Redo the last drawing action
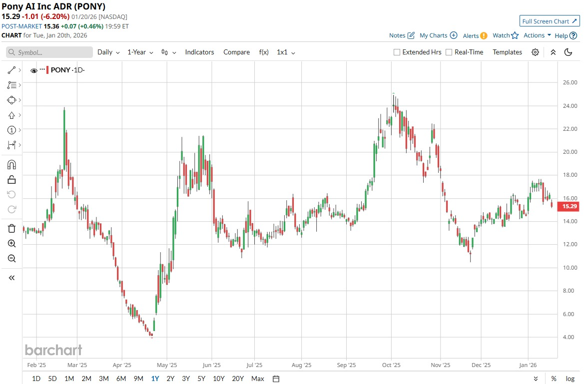 (11, 209)
